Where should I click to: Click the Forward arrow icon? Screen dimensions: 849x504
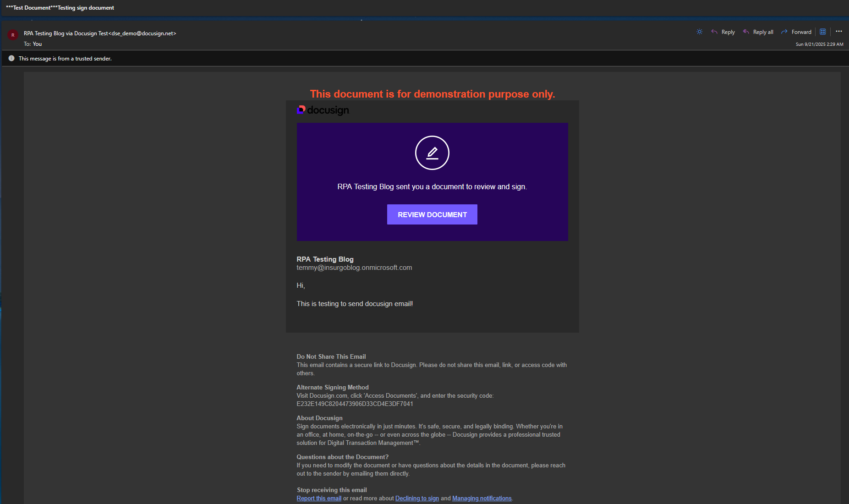tap(784, 32)
